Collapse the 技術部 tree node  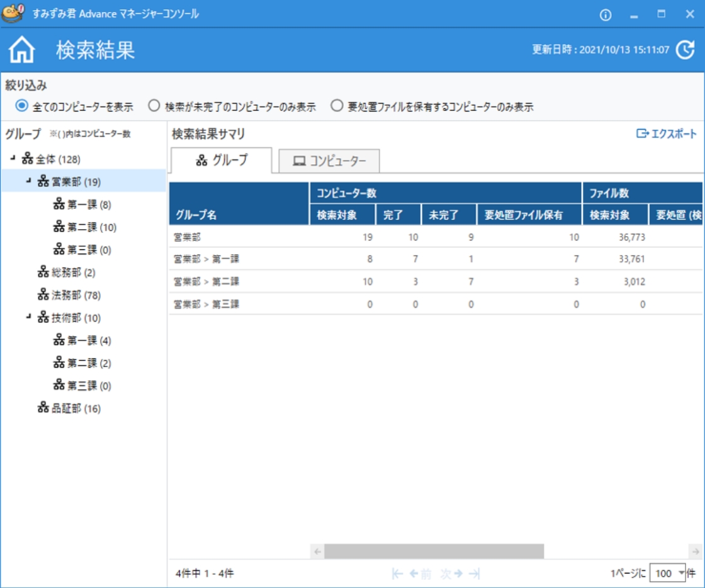click(x=28, y=317)
